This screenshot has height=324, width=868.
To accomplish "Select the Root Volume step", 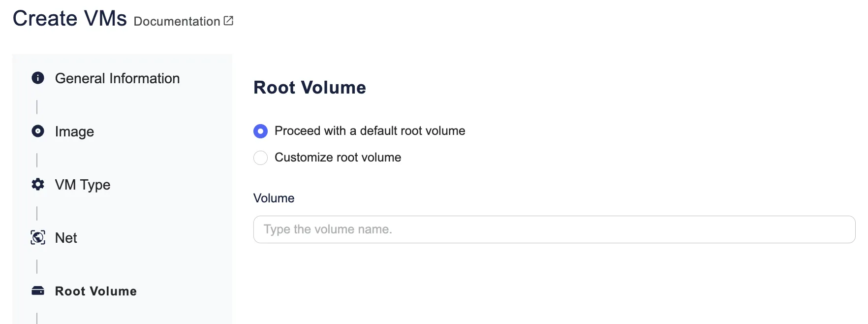I will click(95, 291).
